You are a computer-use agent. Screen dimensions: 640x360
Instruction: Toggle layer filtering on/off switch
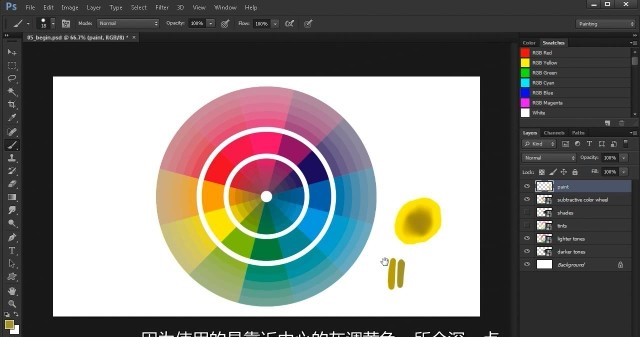pyautogui.click(x=626, y=143)
